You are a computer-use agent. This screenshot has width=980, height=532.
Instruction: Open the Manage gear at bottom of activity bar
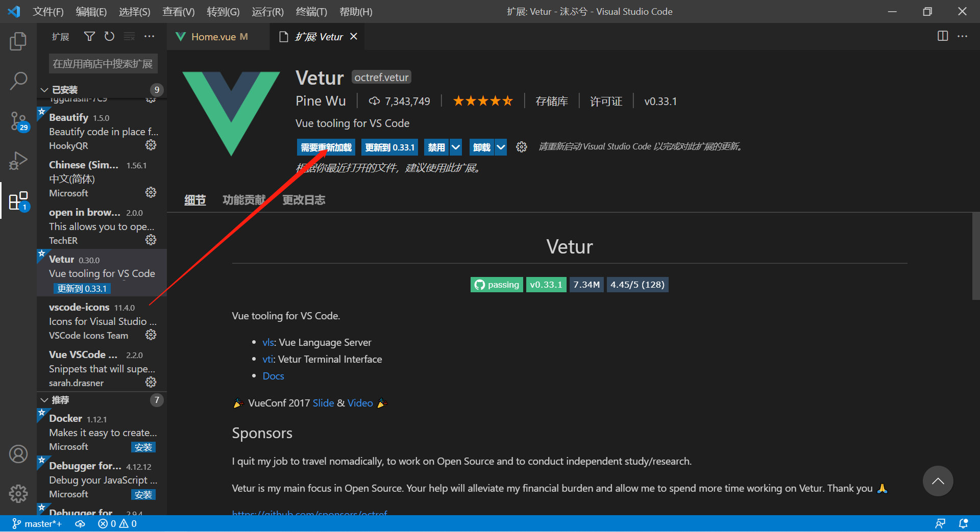pyautogui.click(x=18, y=493)
